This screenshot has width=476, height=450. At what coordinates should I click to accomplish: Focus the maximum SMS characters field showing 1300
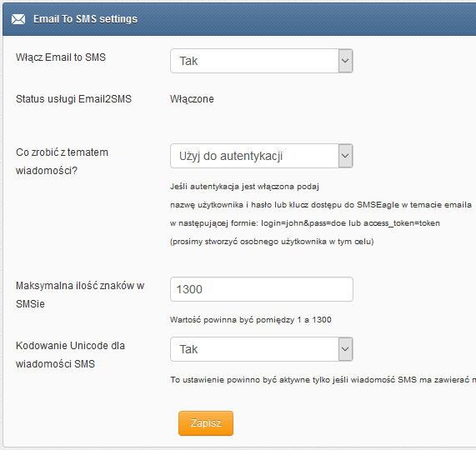[x=262, y=289]
